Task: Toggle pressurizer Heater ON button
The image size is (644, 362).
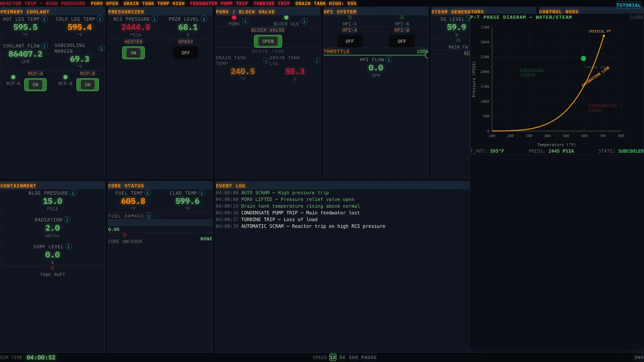Action: coord(133,53)
